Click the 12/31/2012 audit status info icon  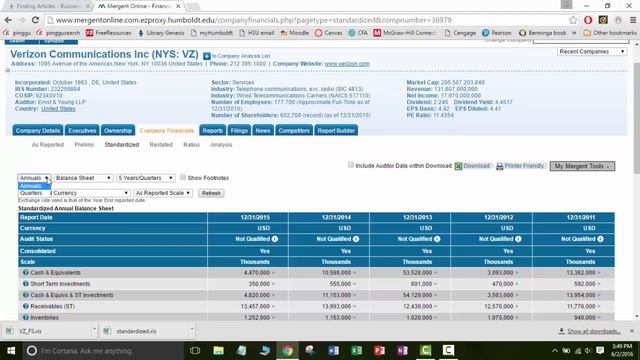518,239
